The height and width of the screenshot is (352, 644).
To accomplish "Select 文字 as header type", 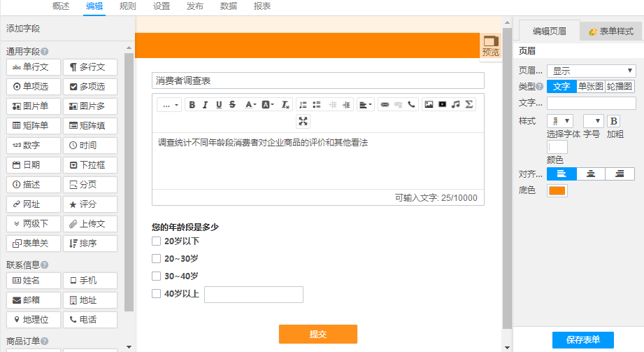I will click(x=561, y=86).
